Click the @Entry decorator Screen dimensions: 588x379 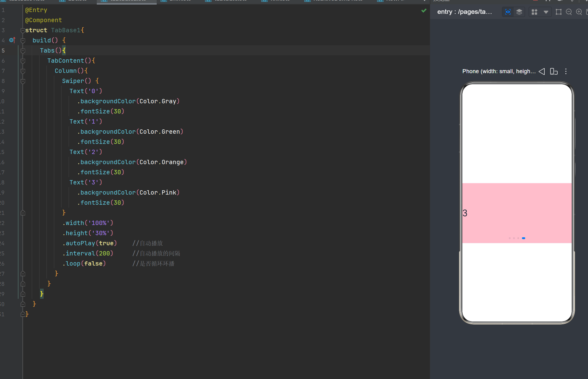(36, 10)
